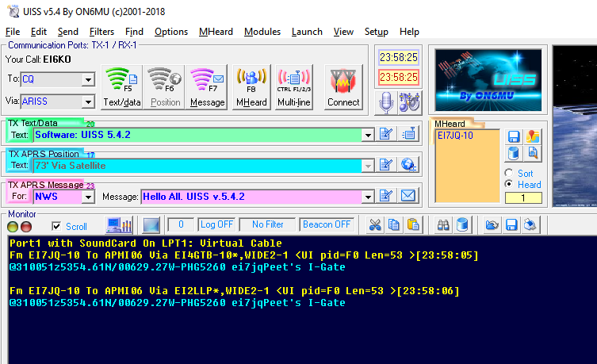
Task: Click the Hello All message text field
Action: [251, 197]
